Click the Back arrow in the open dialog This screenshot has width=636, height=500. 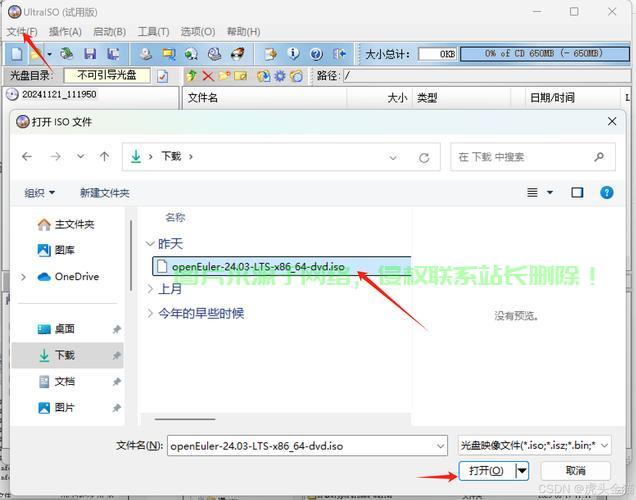coord(27,157)
